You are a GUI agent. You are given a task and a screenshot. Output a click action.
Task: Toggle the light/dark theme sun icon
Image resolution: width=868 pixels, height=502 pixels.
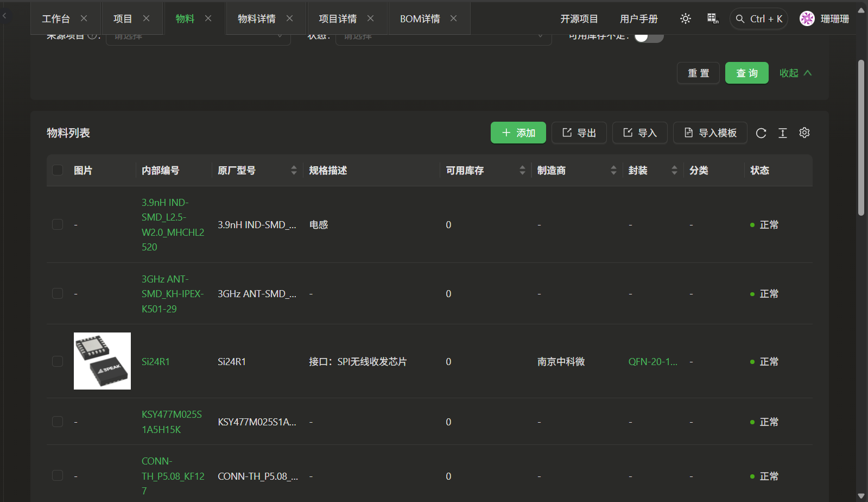click(686, 18)
